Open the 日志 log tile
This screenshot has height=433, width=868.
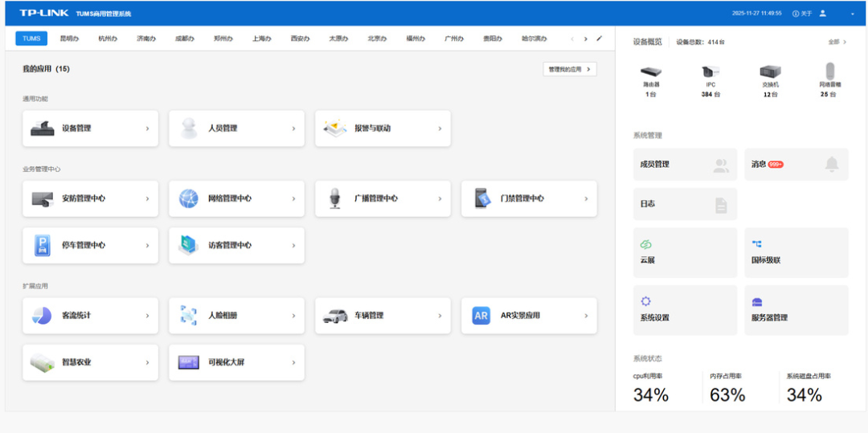coord(685,204)
